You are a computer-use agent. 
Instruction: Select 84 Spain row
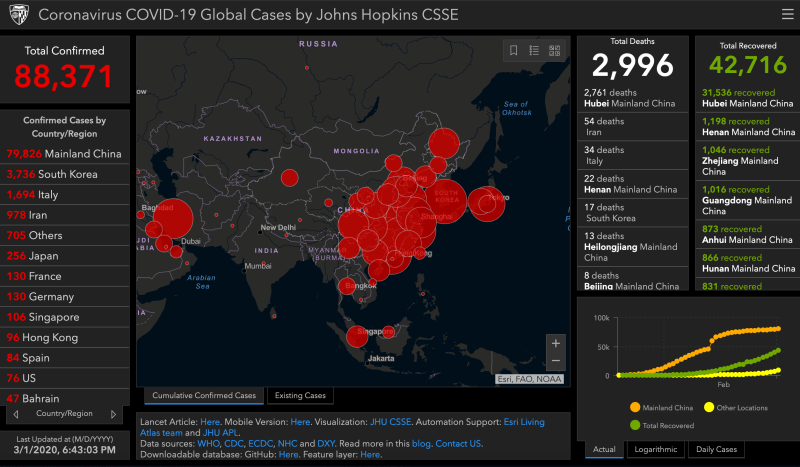tap(65, 358)
